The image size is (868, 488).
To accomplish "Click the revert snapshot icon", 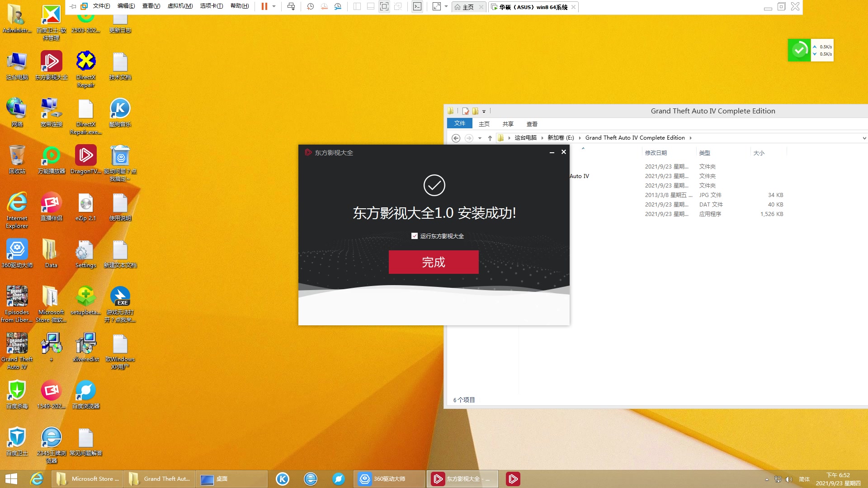I will pos(324,6).
